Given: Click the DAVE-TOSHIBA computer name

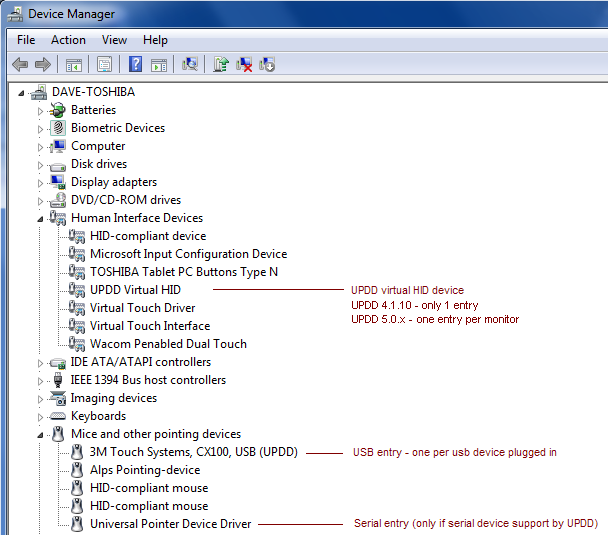Looking at the screenshot, I should tap(93, 92).
